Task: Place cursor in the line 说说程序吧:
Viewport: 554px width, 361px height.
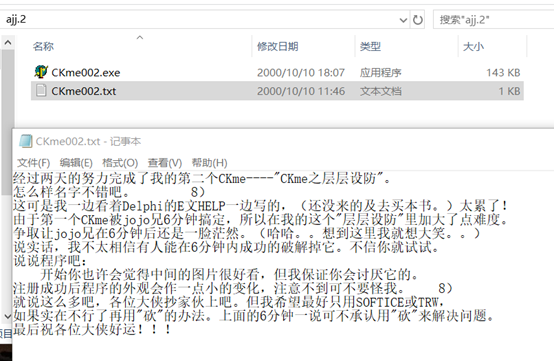Action: tap(50, 261)
